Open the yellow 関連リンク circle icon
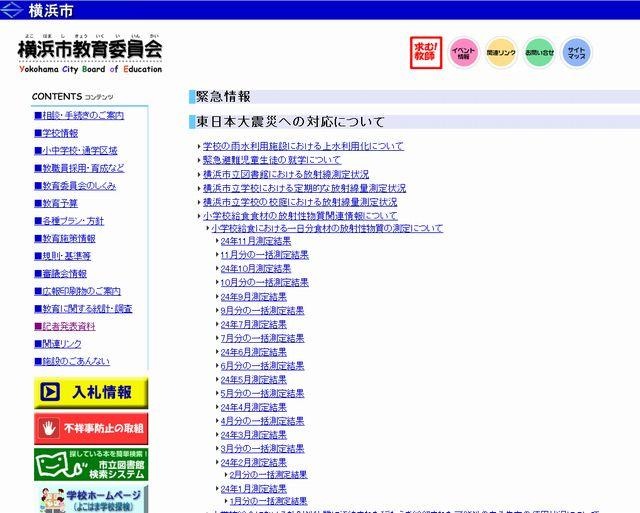The height and width of the screenshot is (513, 640). pos(501,53)
